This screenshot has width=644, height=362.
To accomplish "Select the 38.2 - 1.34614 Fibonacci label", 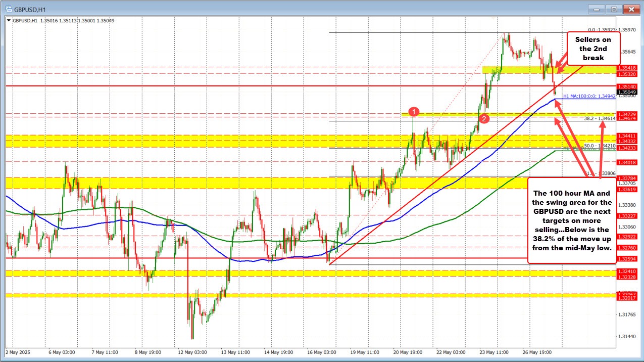I will (599, 119).
